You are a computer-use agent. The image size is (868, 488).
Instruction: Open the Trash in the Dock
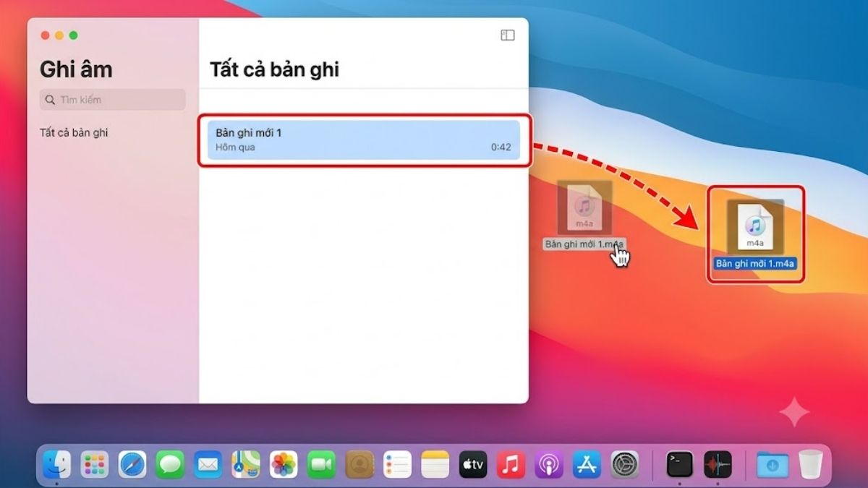811,464
